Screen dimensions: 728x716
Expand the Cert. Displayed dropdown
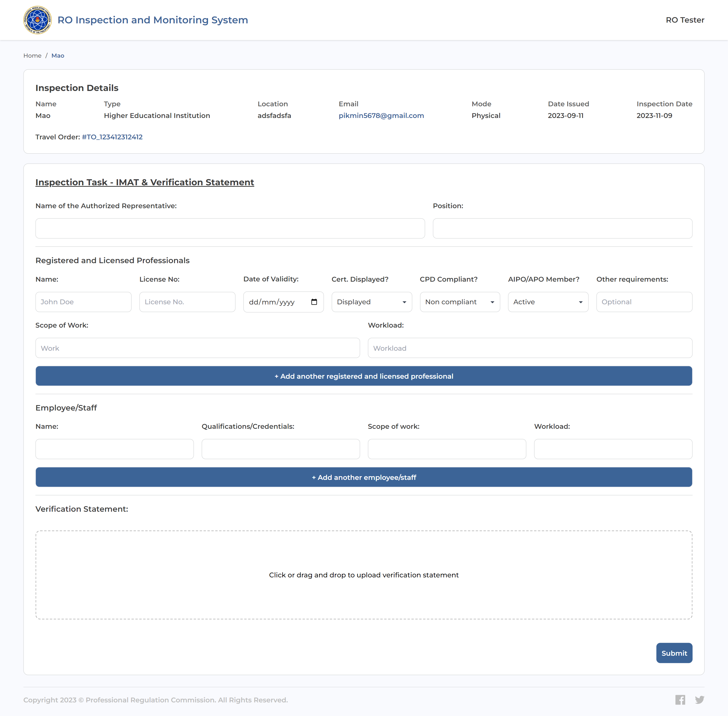click(371, 302)
